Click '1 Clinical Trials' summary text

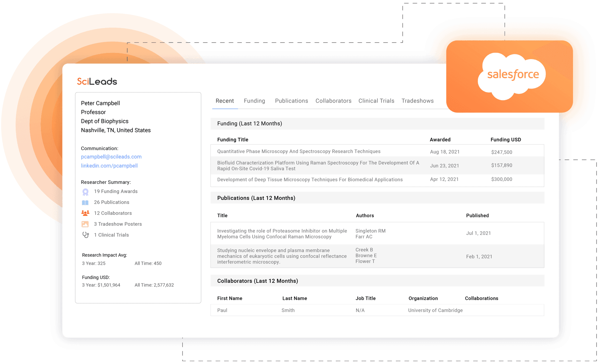pos(111,235)
